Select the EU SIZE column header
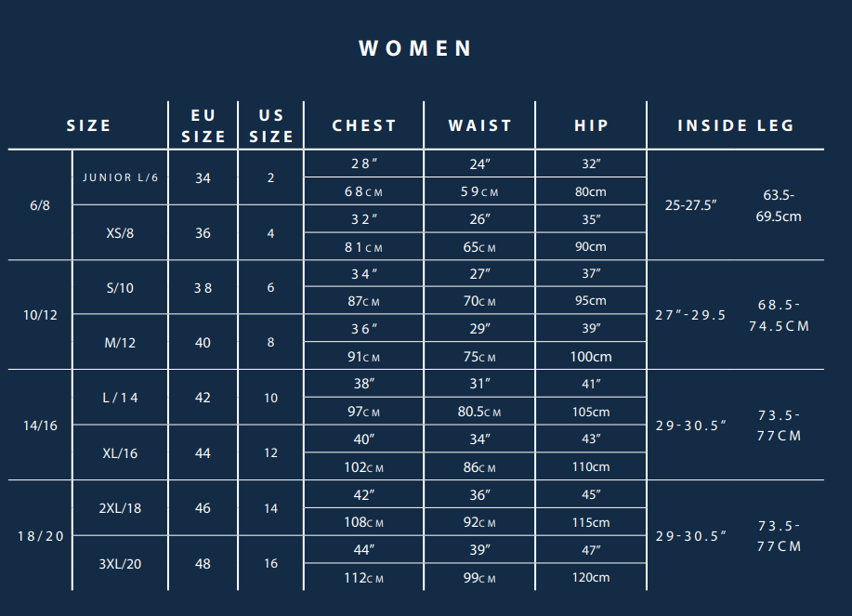This screenshot has width=852, height=616. pyautogui.click(x=203, y=126)
